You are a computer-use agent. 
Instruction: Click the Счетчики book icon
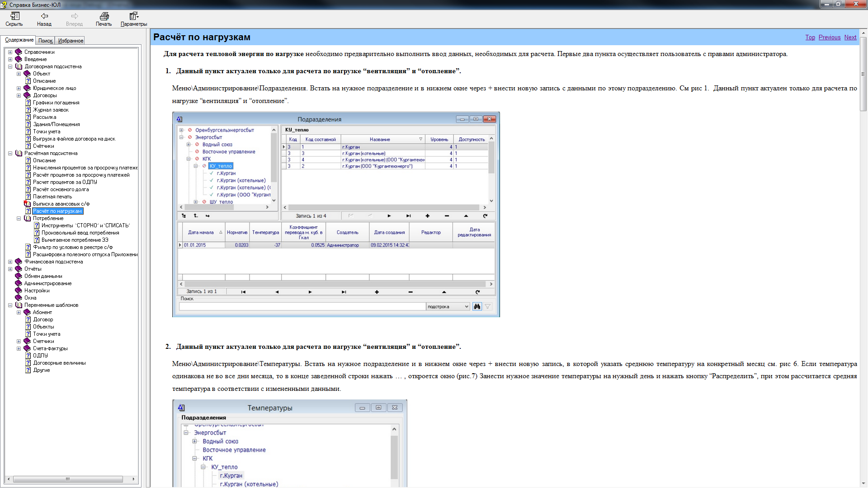tap(27, 341)
